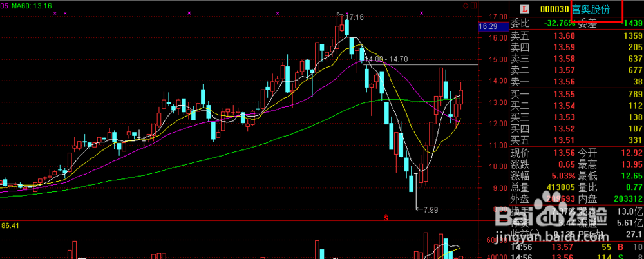Click the 86.41 volume indicator label
This screenshot has width=644, height=259.
point(10,225)
